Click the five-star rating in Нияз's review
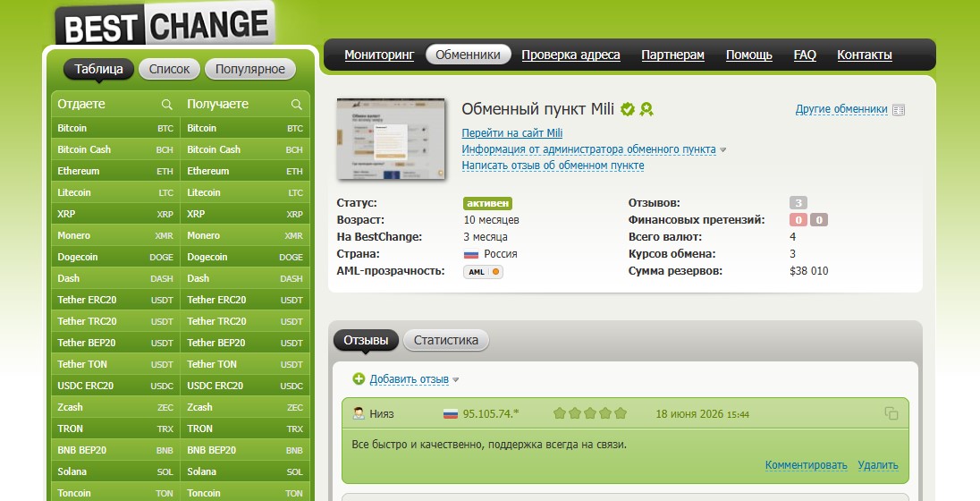Screen dimensions: 980x501 tap(590, 413)
